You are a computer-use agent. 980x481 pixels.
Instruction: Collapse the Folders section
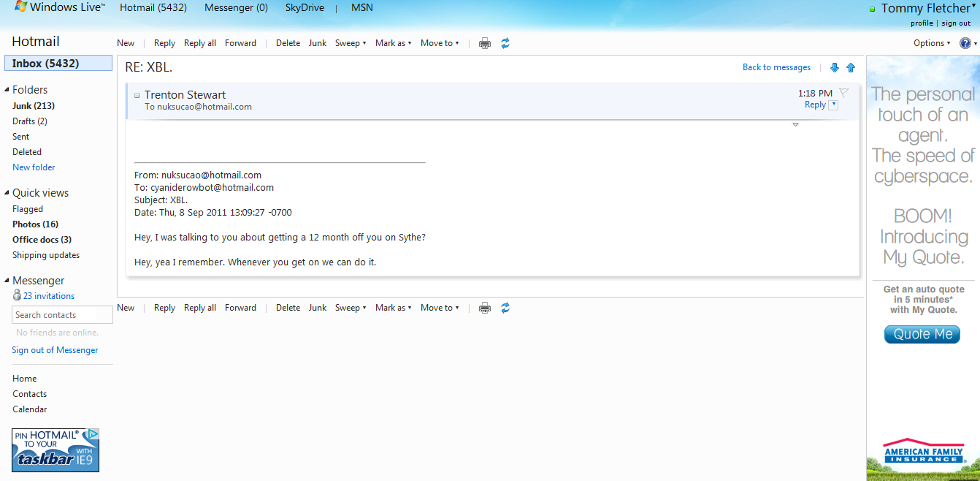(7, 90)
